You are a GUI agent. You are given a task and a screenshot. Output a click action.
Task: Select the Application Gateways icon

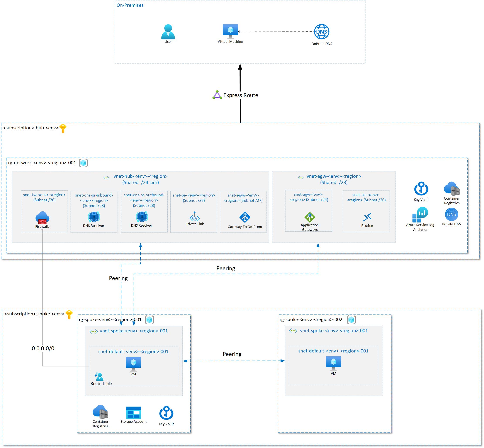pyautogui.click(x=310, y=217)
